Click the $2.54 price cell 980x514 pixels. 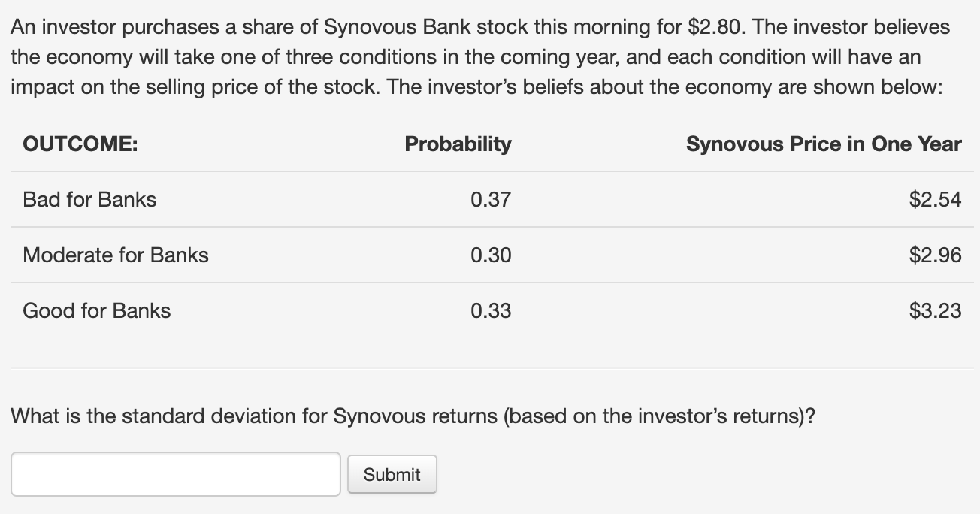(x=934, y=199)
